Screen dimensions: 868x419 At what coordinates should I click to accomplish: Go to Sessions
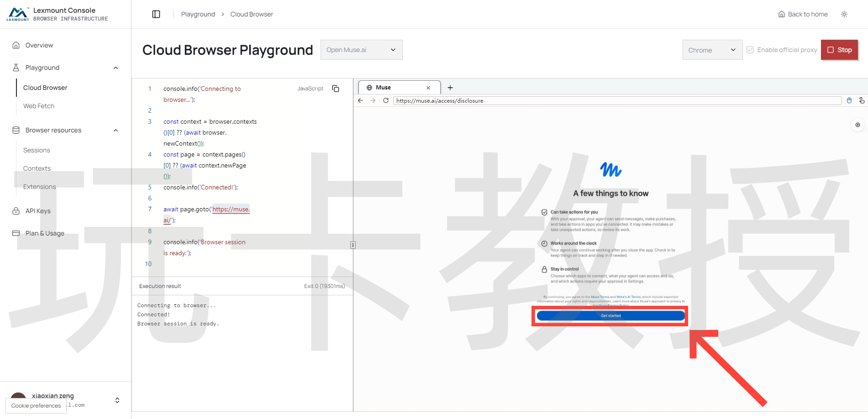point(37,150)
